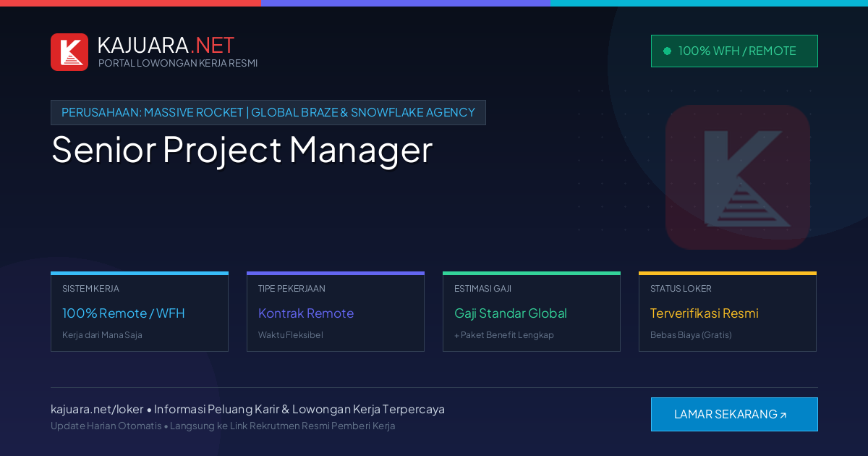The height and width of the screenshot is (456, 868).
Task: Open the Status Loker Terverifikasi Resmi card
Action: coord(728,312)
